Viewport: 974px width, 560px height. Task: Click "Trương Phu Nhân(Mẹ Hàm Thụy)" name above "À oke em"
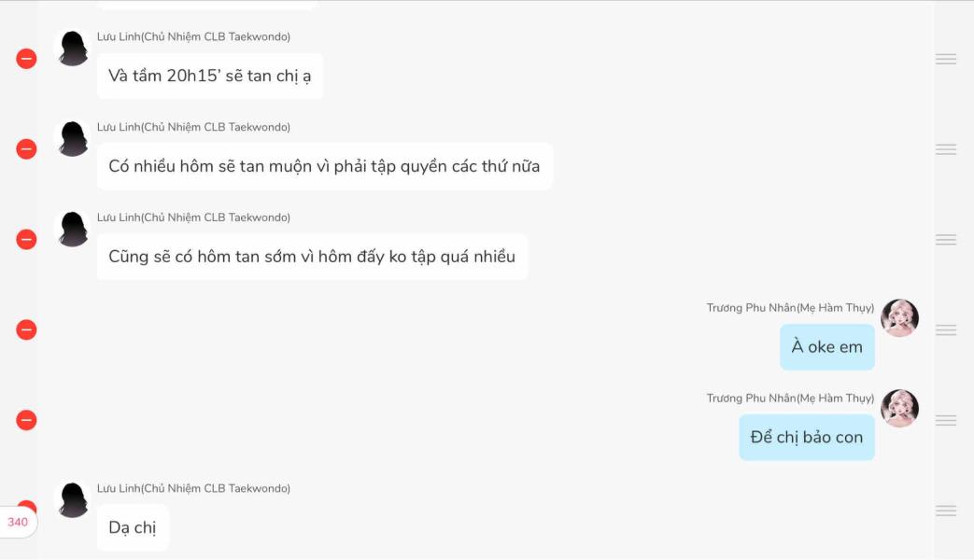click(790, 308)
